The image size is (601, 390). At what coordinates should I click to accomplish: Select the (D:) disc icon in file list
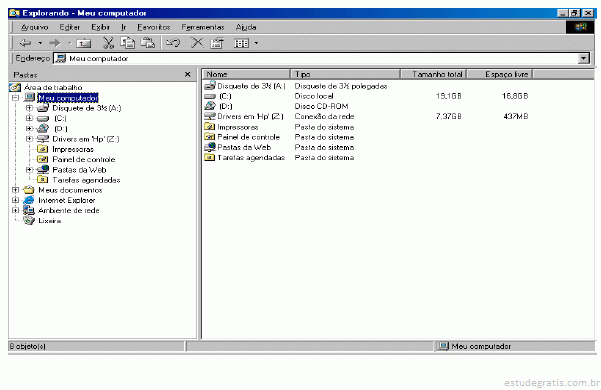tap(210, 106)
